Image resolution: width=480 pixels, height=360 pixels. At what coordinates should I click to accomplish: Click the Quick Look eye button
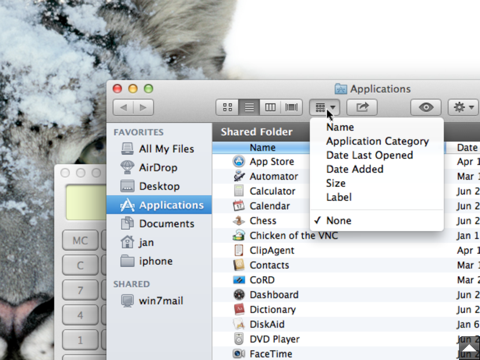[x=426, y=107]
